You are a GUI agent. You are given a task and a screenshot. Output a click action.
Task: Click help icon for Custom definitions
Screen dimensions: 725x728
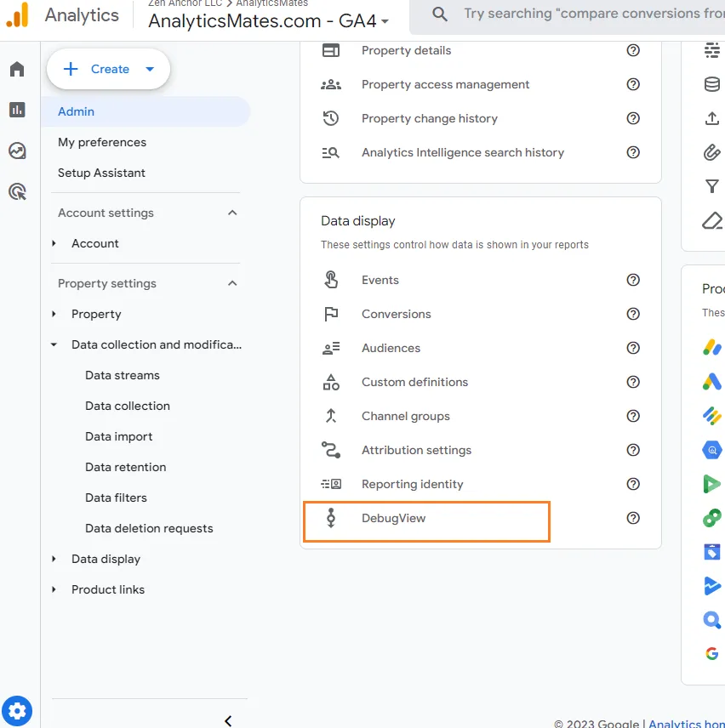(633, 382)
